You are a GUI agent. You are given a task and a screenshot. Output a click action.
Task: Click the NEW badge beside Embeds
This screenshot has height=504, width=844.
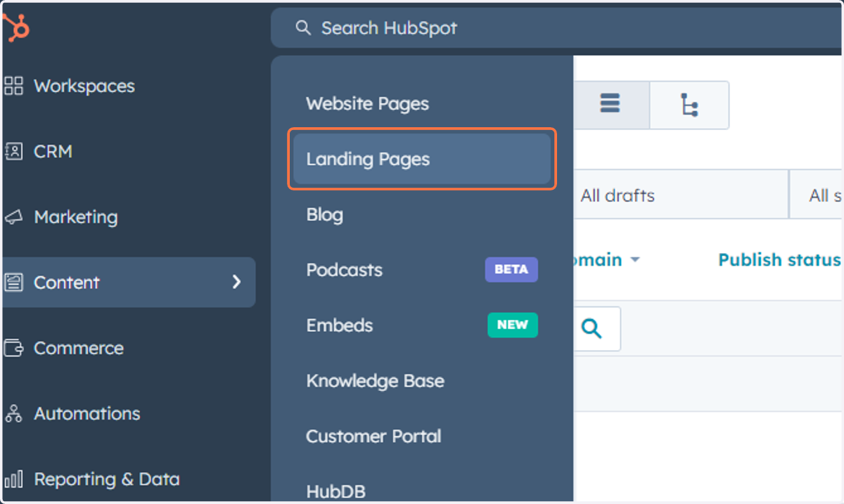[513, 325]
